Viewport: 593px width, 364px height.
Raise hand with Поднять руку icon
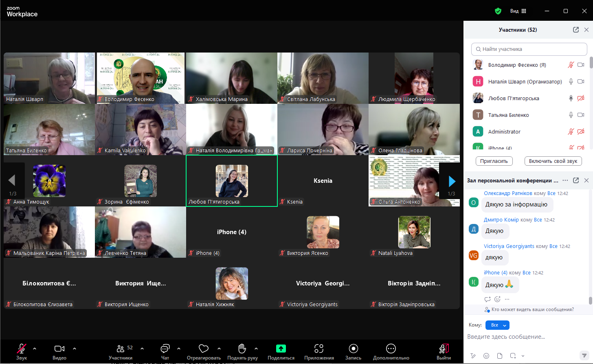click(x=242, y=349)
